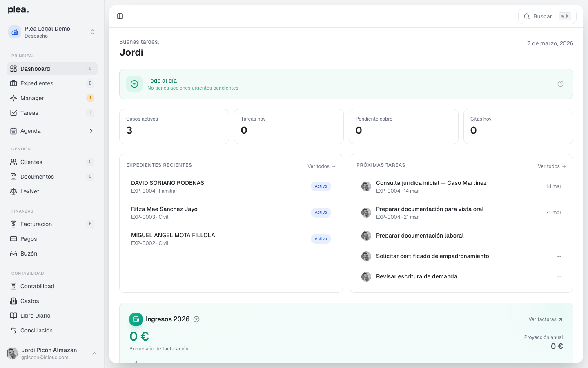
Task: Click Ver todos in Expedientes Recientes
Action: 321,166
